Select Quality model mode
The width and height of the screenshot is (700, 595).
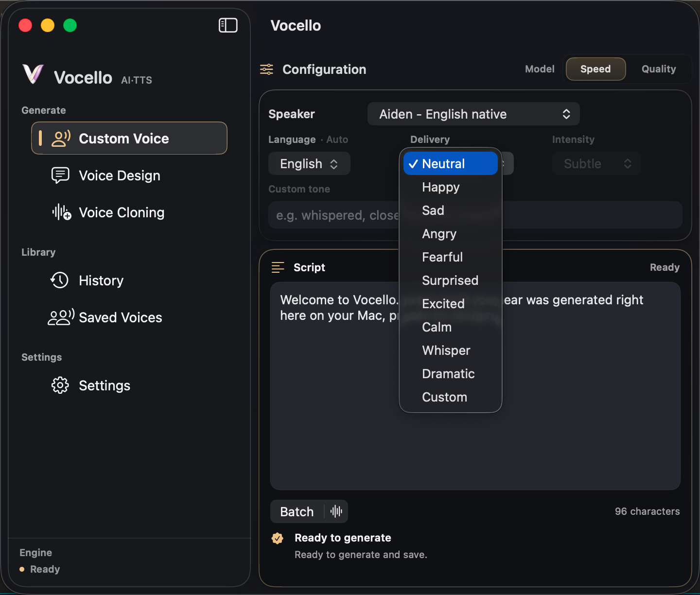coord(659,69)
